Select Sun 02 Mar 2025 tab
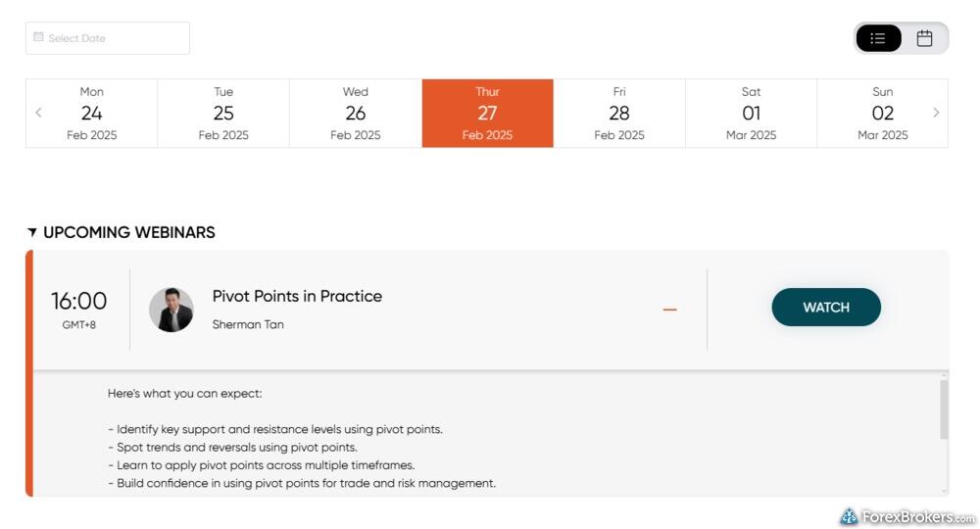 (x=883, y=113)
